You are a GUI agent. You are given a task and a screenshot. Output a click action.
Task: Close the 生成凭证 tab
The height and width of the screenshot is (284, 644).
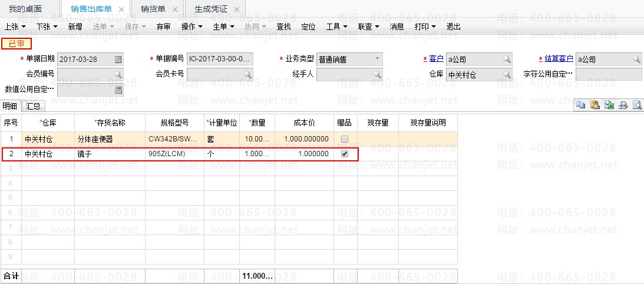(237, 10)
